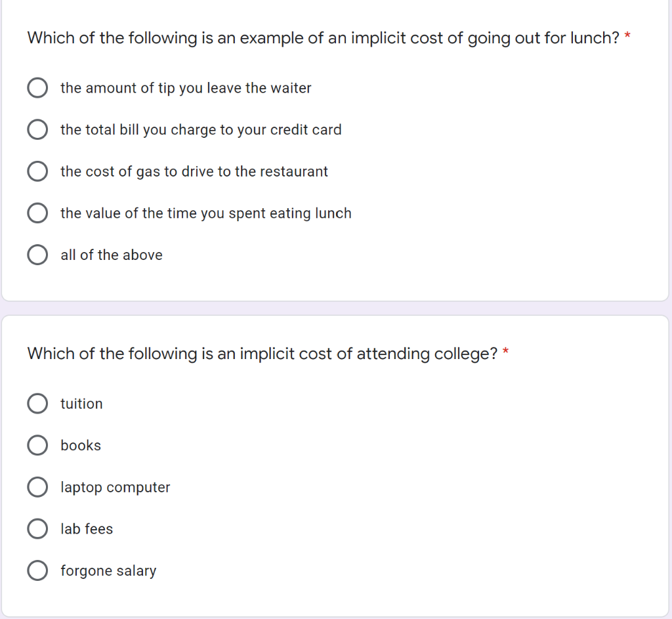
Task: Choose 'the total bill you charge to your credit card'
Action: [37, 129]
